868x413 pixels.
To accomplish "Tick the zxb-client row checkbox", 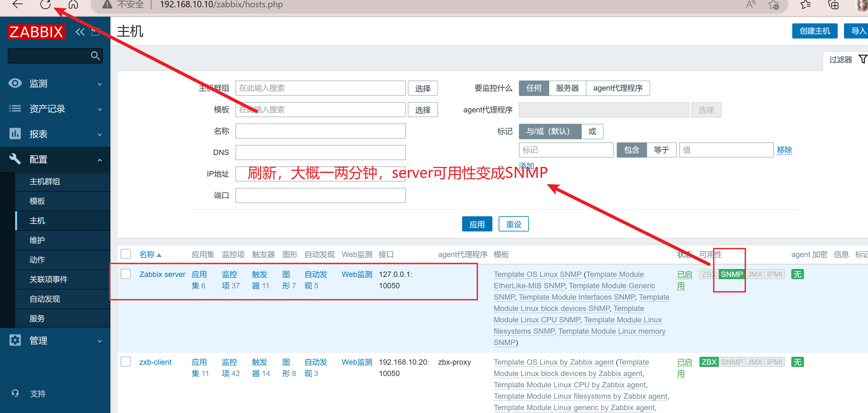I will (x=126, y=362).
